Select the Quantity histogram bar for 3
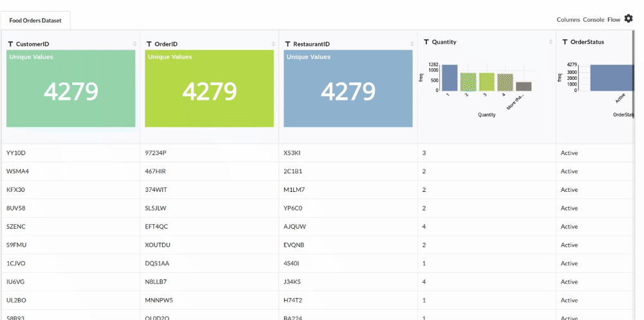Viewport: 644px width, 320px height. pyautogui.click(x=487, y=82)
